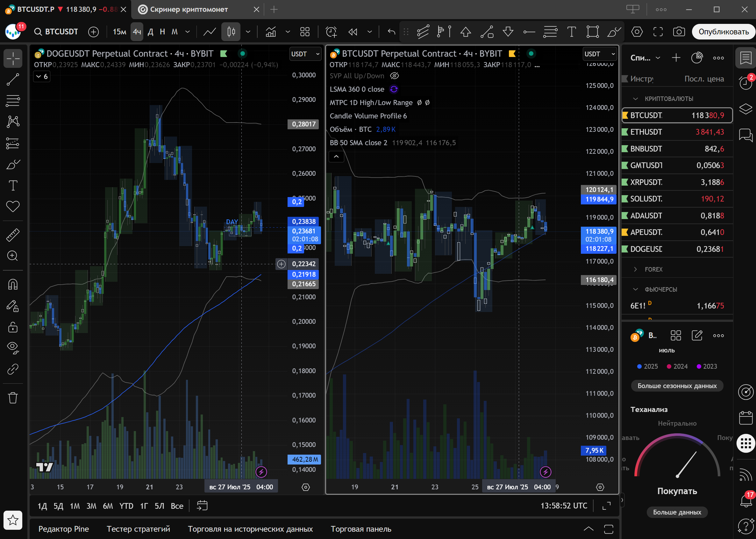Toggle visibility of SVP All Up/Down indicator
The width and height of the screenshot is (756, 539).
pos(394,76)
